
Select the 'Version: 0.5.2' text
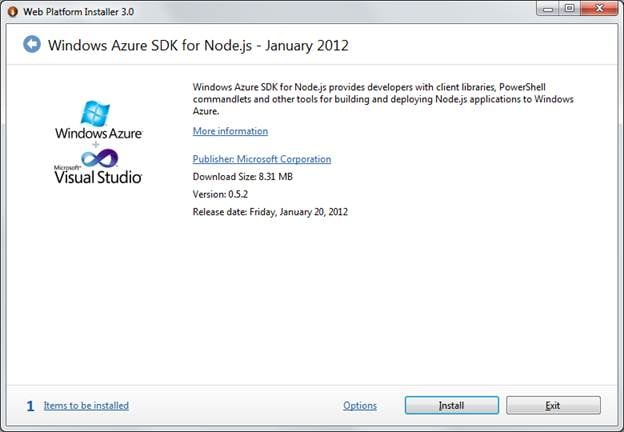pyautogui.click(x=220, y=194)
